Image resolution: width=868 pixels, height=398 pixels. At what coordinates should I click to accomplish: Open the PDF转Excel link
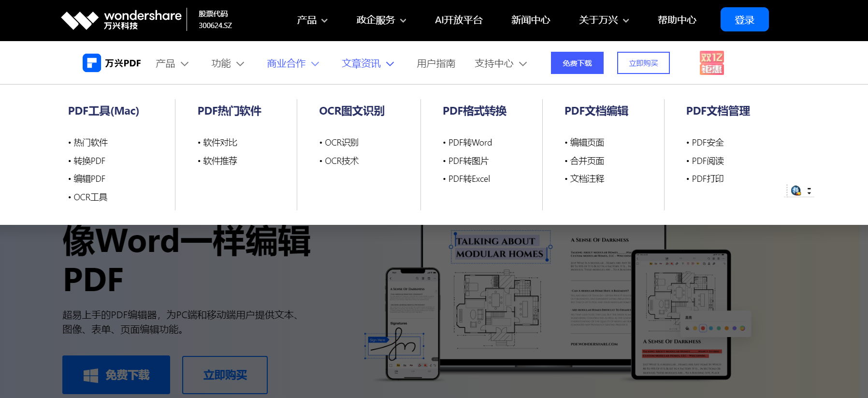pos(469,179)
